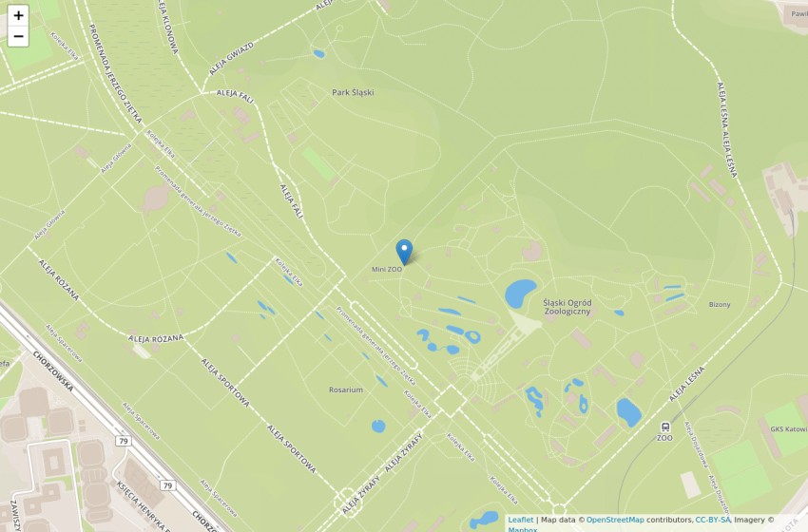808x532 pixels.
Task: Zoom in with the plus button
Action: point(18,15)
